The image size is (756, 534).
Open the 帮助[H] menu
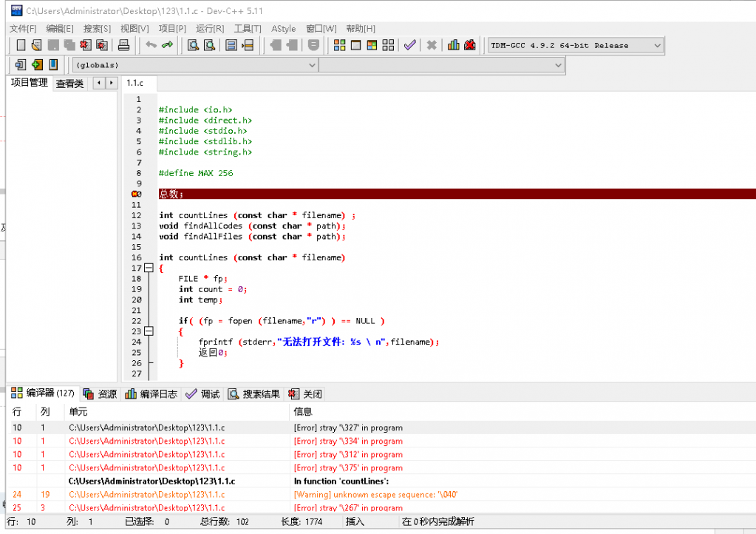360,28
